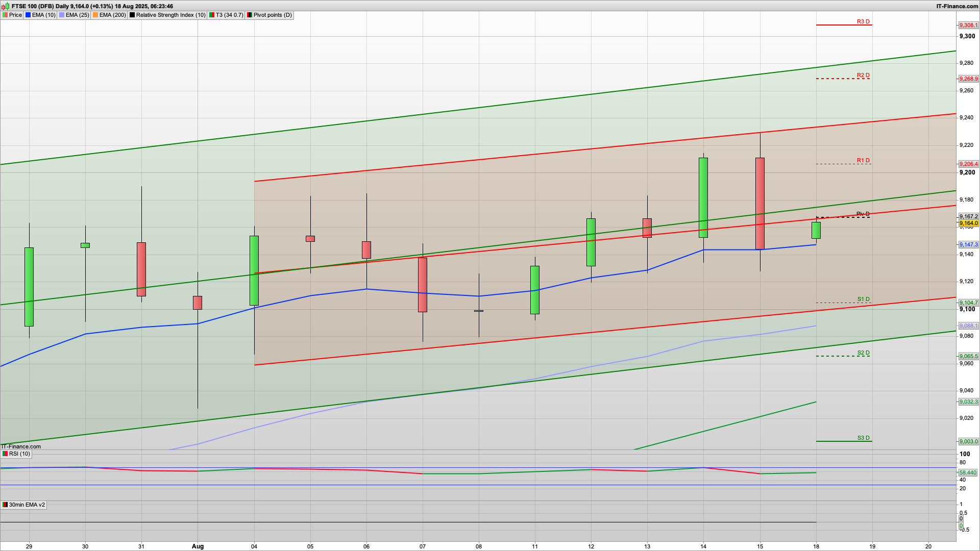Click the orange EMA (200) color icon

click(95, 15)
